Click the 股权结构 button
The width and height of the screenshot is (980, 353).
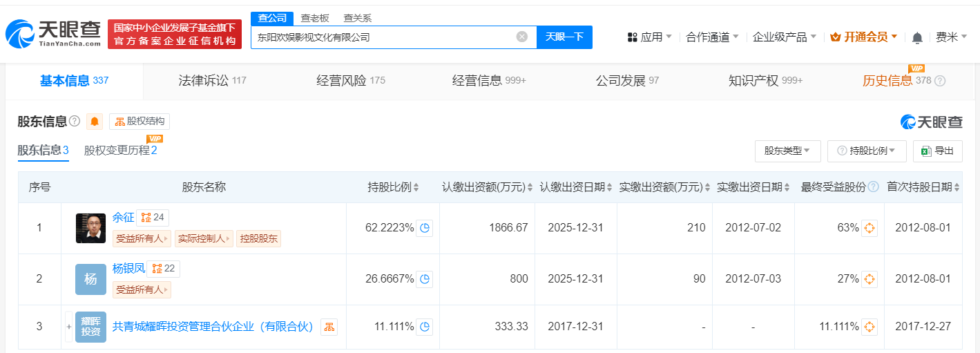[x=140, y=122]
